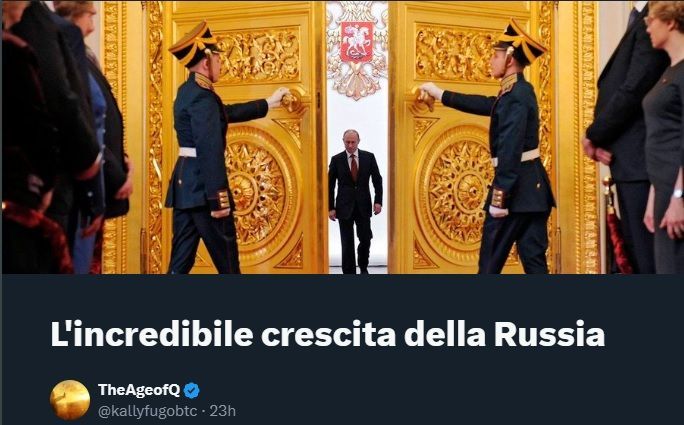Image resolution: width=684 pixels, height=425 pixels.
Task: Click the red coat of arms emblem above doorway
Action: 357,42
